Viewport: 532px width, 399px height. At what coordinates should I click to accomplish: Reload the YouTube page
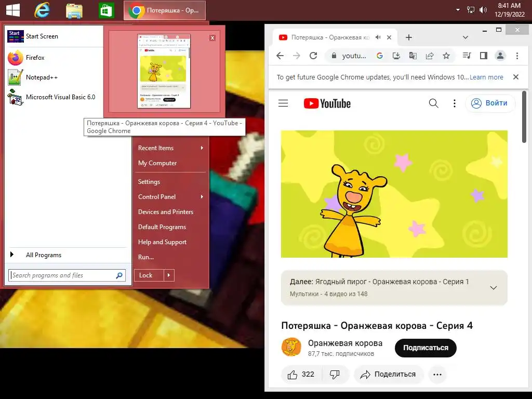pos(313,56)
